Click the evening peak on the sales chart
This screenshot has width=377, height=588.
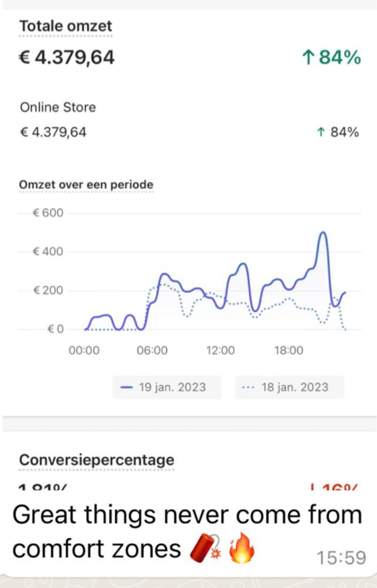pos(323,233)
